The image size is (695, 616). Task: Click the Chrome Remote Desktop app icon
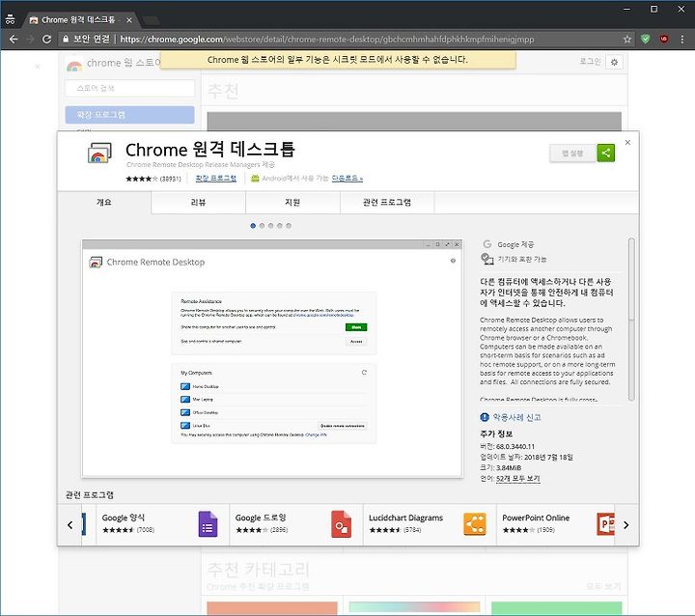point(99,153)
